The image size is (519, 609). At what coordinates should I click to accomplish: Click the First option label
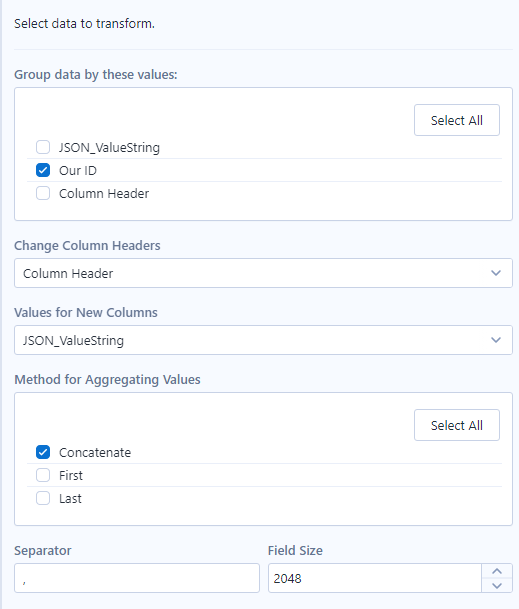click(x=71, y=475)
